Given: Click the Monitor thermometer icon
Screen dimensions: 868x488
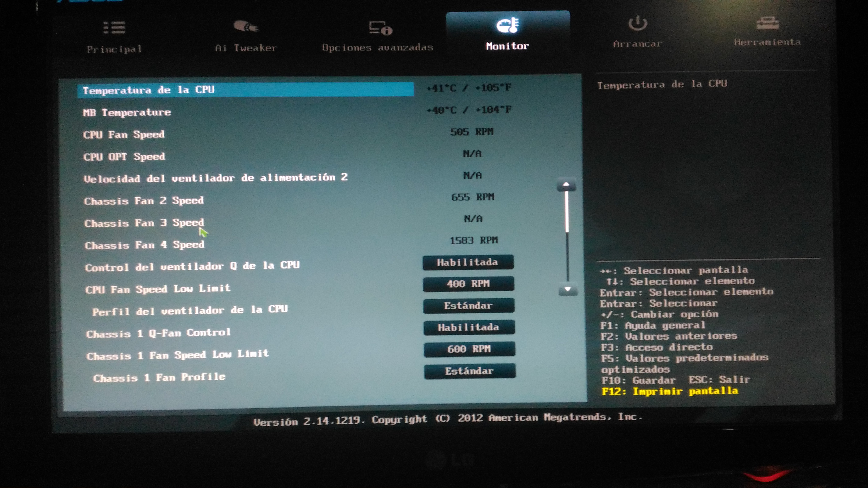Looking at the screenshot, I should pos(508,25).
